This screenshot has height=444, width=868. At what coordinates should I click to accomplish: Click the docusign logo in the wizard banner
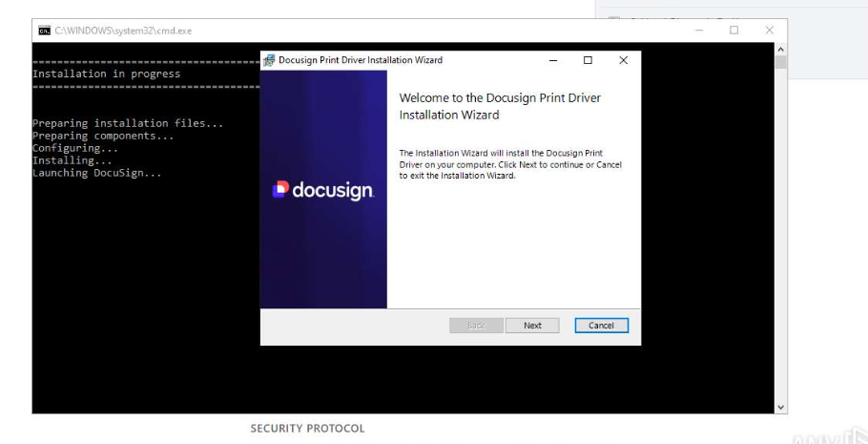(x=323, y=190)
